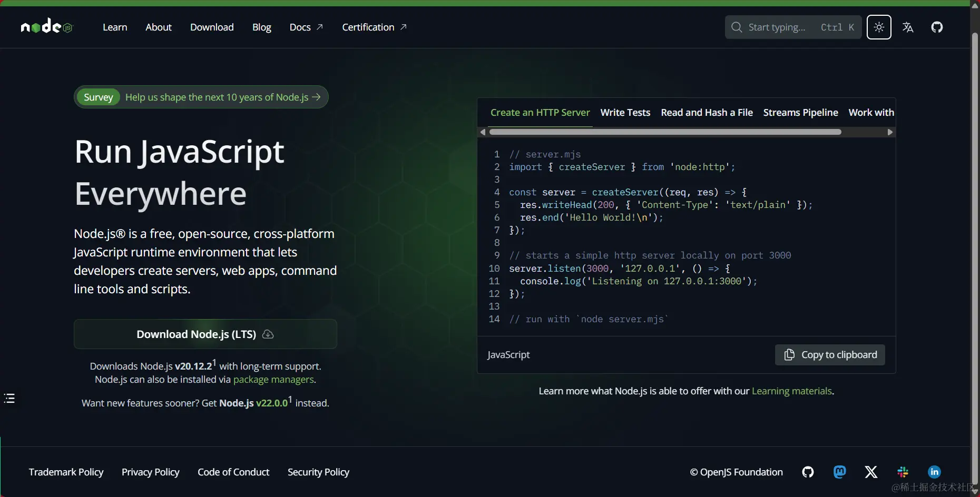The image size is (980, 497).
Task: Open the About menu item
Action: point(159,27)
